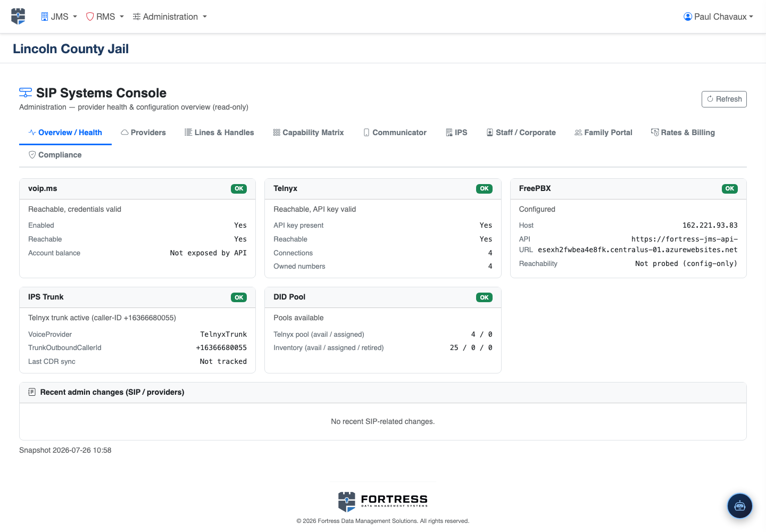The width and height of the screenshot is (766, 532).
Task: Click the Recent admin changes list icon
Action: coord(32,392)
